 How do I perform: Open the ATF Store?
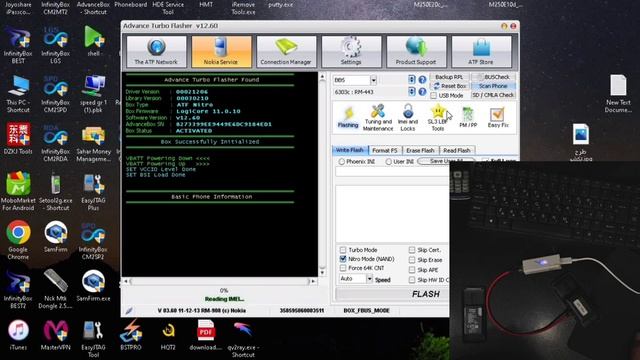point(481,51)
